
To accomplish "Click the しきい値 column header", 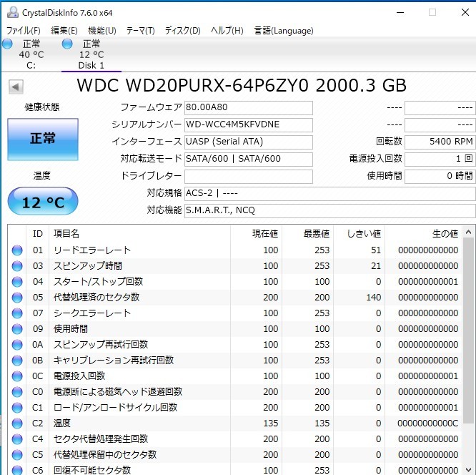I will 359,234.
